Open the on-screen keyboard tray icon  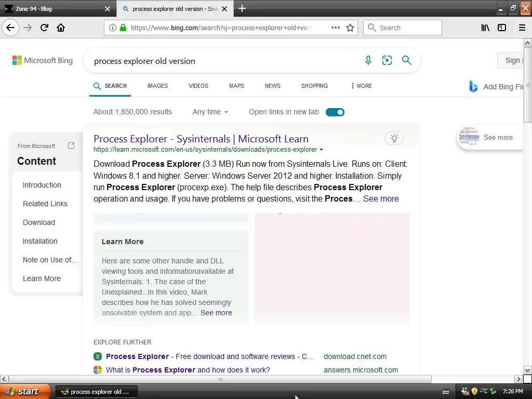pos(446,392)
